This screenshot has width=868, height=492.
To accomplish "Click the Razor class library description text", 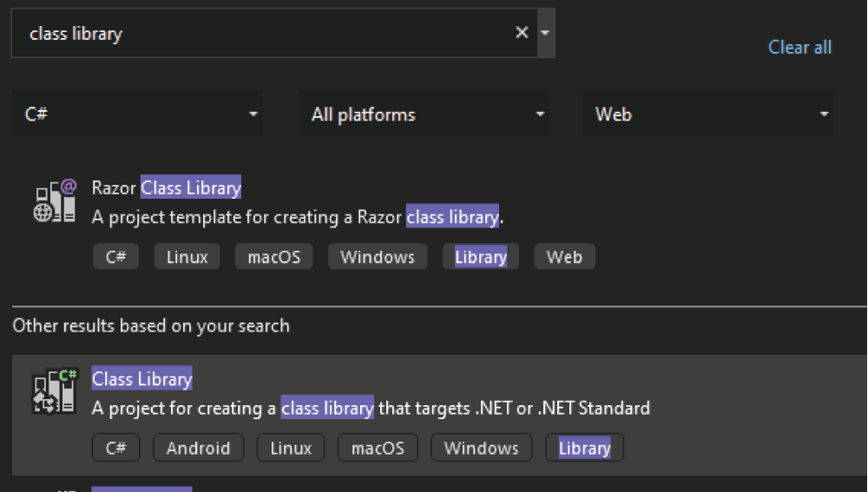I will [x=297, y=217].
